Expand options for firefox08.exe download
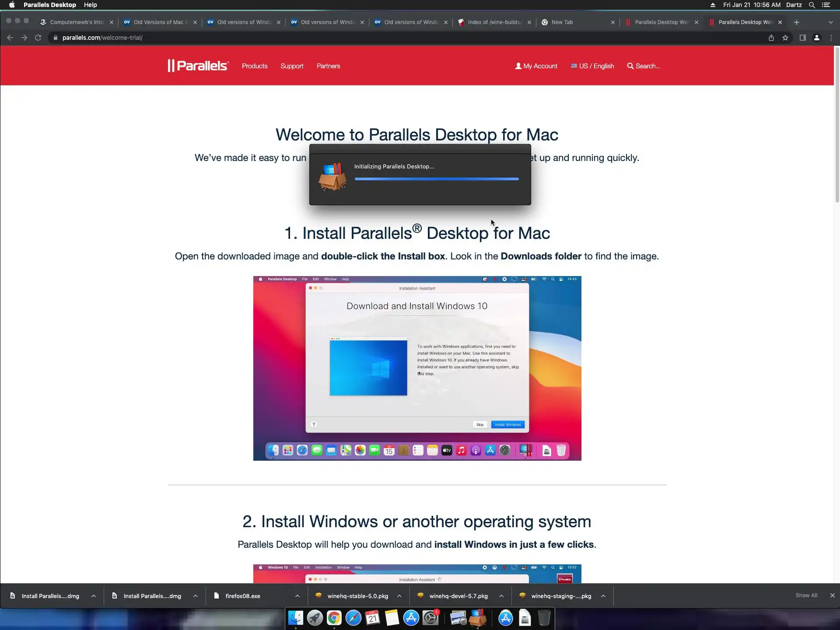 click(x=297, y=596)
